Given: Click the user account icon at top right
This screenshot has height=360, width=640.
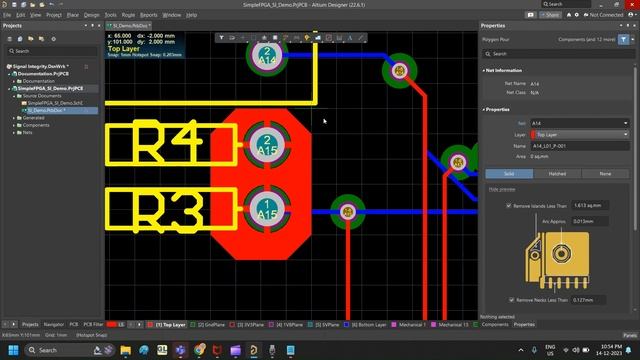Looking at the screenshot, I should 631,15.
